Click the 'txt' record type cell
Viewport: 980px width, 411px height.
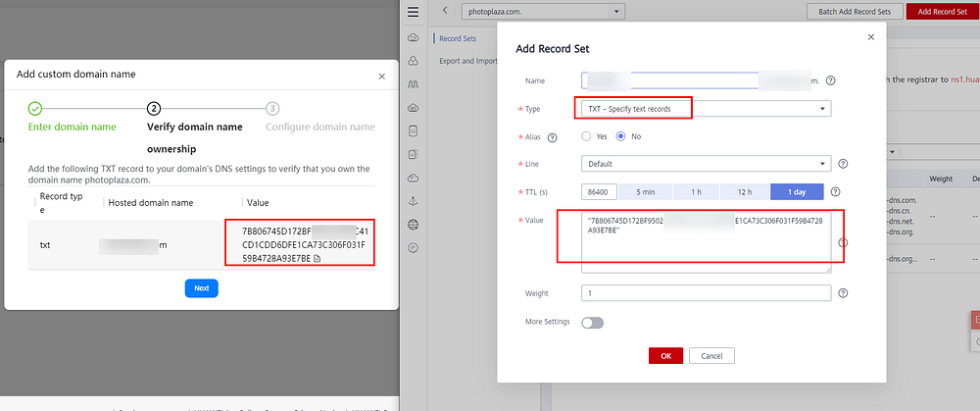[x=45, y=245]
